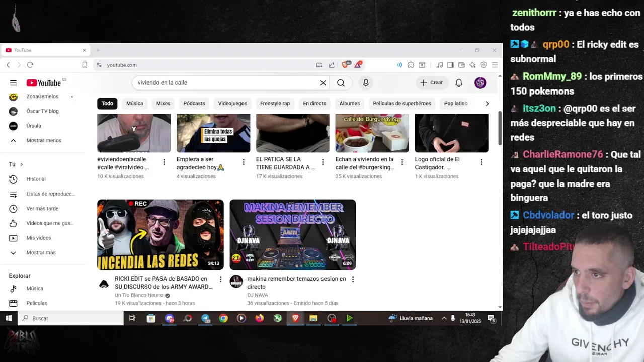Filter results by Pódcasts chip
Image resolution: width=644 pixels, height=362 pixels.
click(194, 104)
